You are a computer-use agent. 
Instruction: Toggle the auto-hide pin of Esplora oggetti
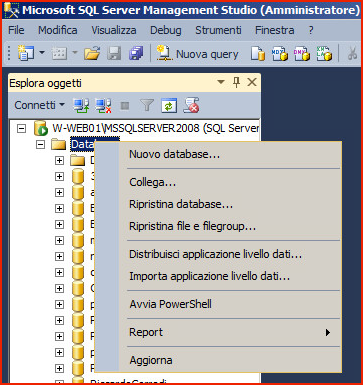(x=236, y=82)
